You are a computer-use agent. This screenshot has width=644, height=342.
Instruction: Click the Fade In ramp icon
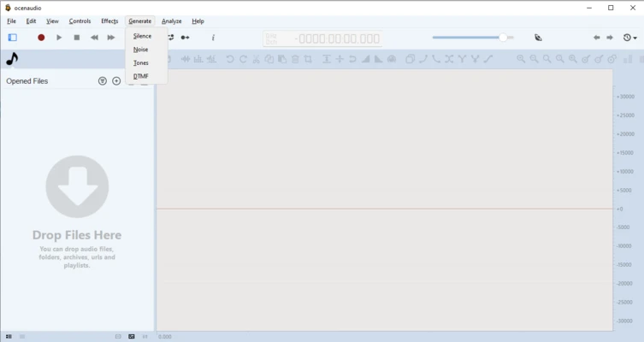click(365, 59)
